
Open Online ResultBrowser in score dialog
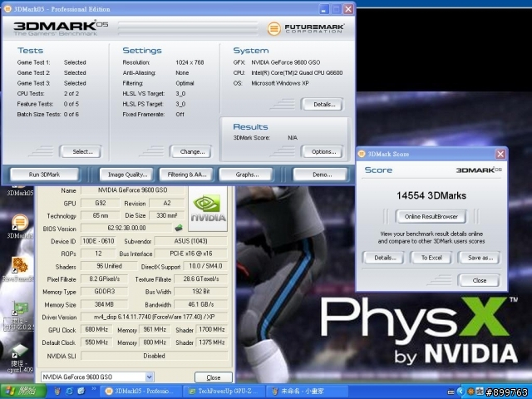click(x=431, y=216)
